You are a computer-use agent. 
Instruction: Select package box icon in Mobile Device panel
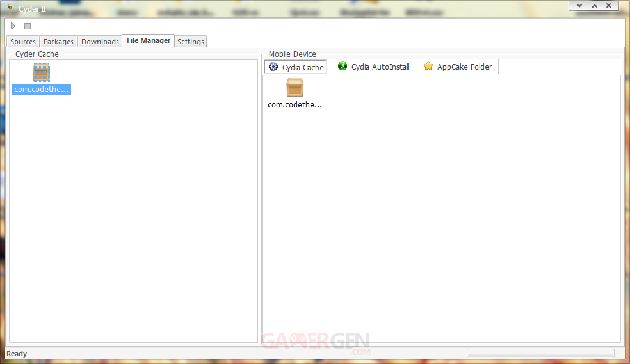[295, 88]
